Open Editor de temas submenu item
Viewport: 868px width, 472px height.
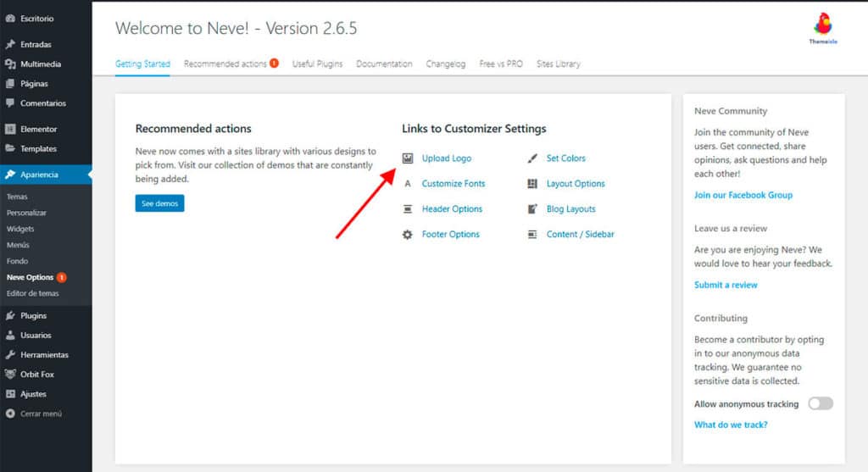33,293
